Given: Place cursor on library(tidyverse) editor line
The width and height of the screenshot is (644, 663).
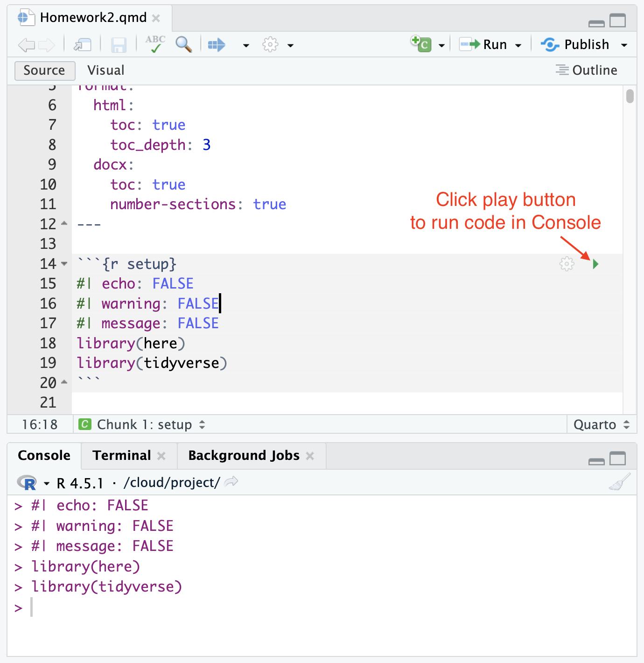Looking at the screenshot, I should coord(152,363).
